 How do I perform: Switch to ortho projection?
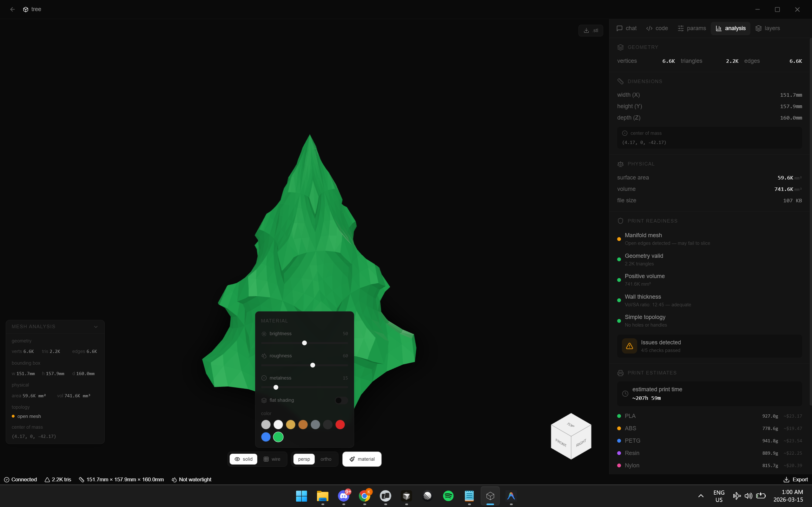[x=326, y=459]
